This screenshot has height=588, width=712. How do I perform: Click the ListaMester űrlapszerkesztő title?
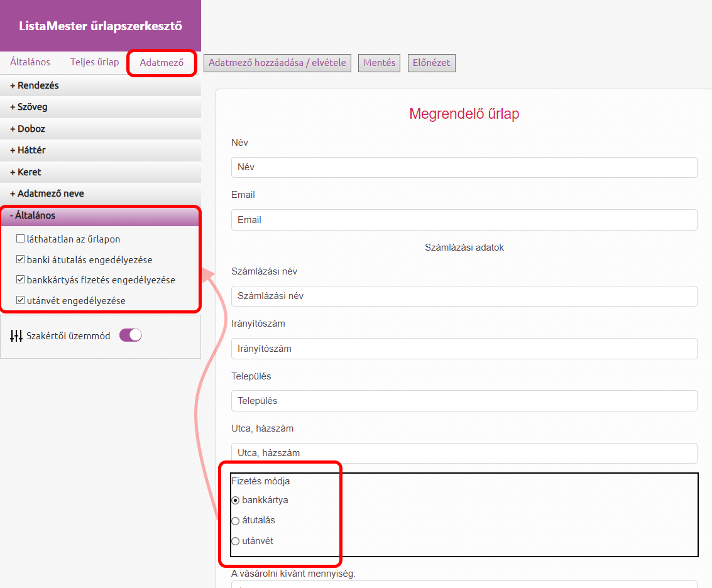click(x=101, y=26)
